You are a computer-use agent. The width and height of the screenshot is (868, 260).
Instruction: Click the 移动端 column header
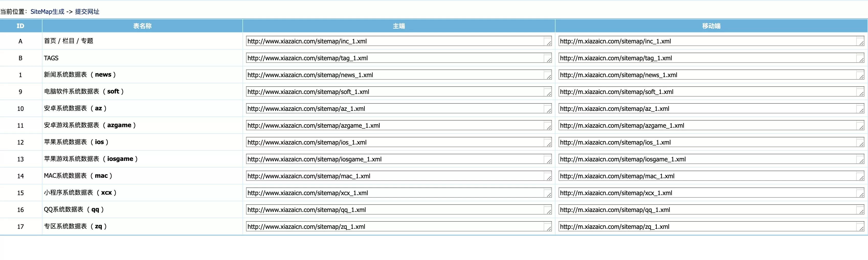[x=711, y=26]
